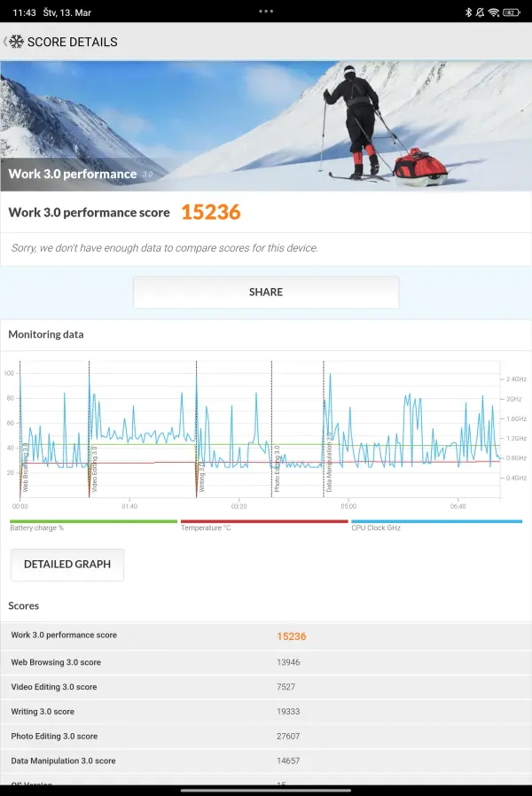This screenshot has width=532, height=796.
Task: Tap the bottom navigation gesture bar
Action: (x=266, y=790)
